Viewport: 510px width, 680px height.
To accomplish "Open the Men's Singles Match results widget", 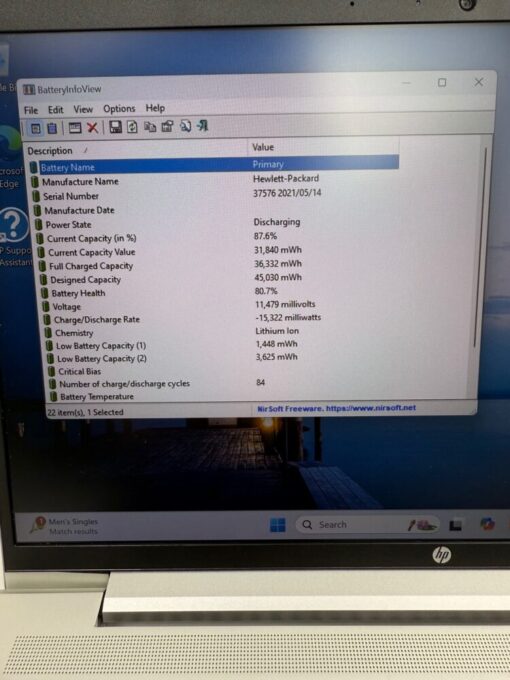I will (x=64, y=526).
